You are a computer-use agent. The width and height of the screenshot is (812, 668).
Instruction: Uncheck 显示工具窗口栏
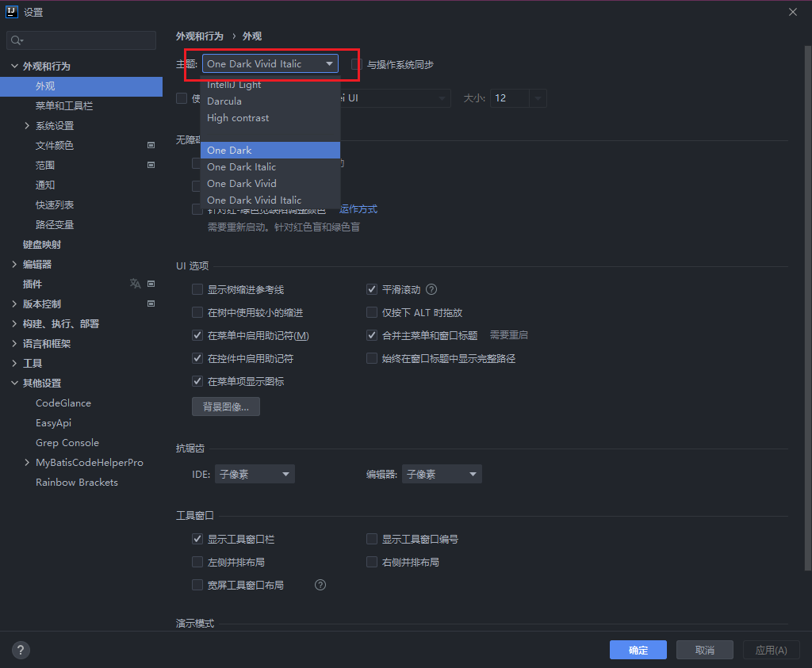click(197, 539)
